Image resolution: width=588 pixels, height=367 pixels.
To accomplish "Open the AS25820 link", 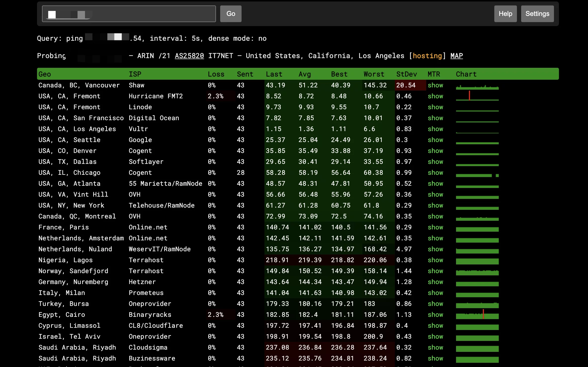I will 189,56.
